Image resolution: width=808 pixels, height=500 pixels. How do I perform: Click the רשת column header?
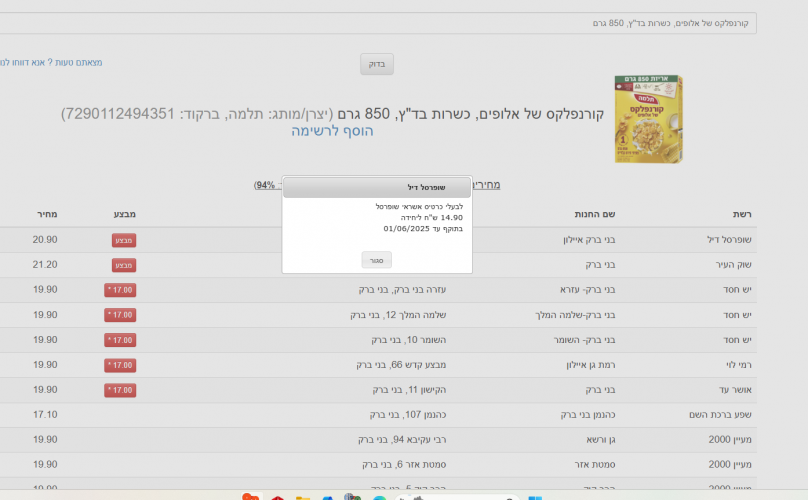point(742,214)
